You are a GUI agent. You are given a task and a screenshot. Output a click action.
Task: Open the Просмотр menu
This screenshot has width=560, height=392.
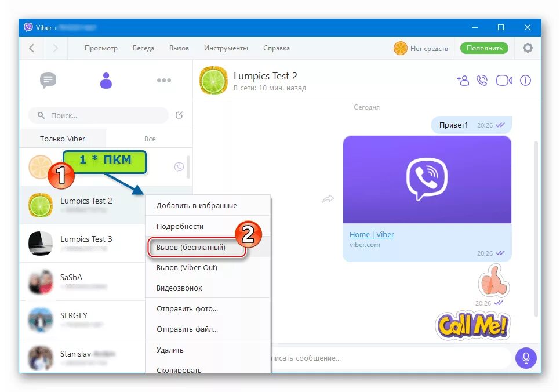[x=101, y=48]
